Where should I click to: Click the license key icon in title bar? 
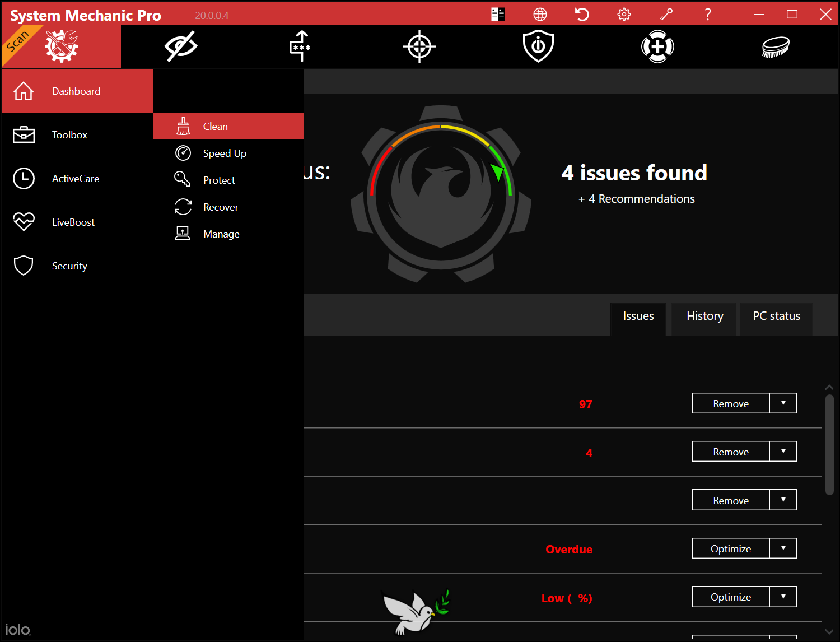[666, 14]
